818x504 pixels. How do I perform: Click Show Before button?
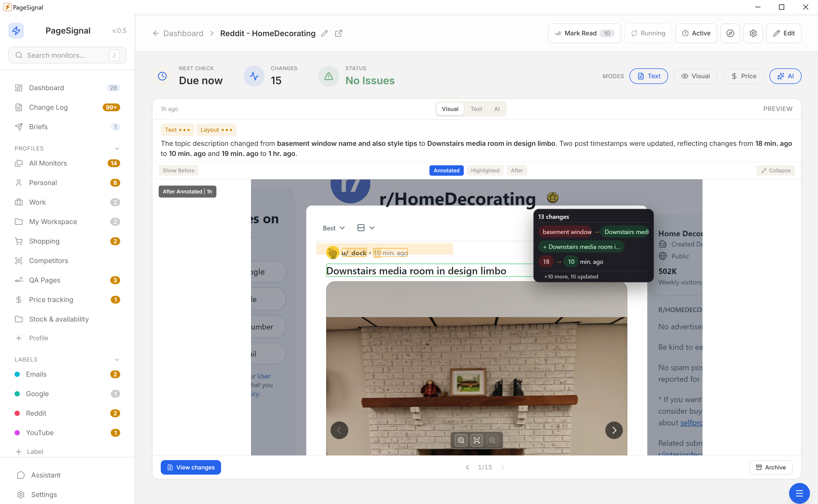(x=178, y=171)
